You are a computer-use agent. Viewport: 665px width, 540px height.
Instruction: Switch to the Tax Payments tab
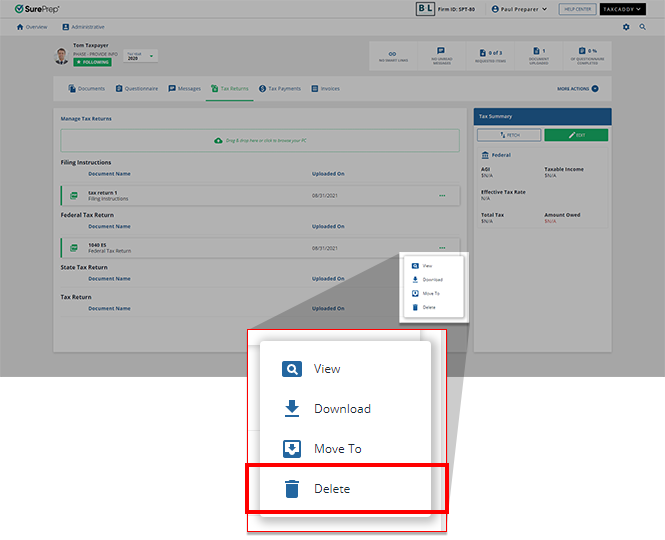(x=280, y=89)
